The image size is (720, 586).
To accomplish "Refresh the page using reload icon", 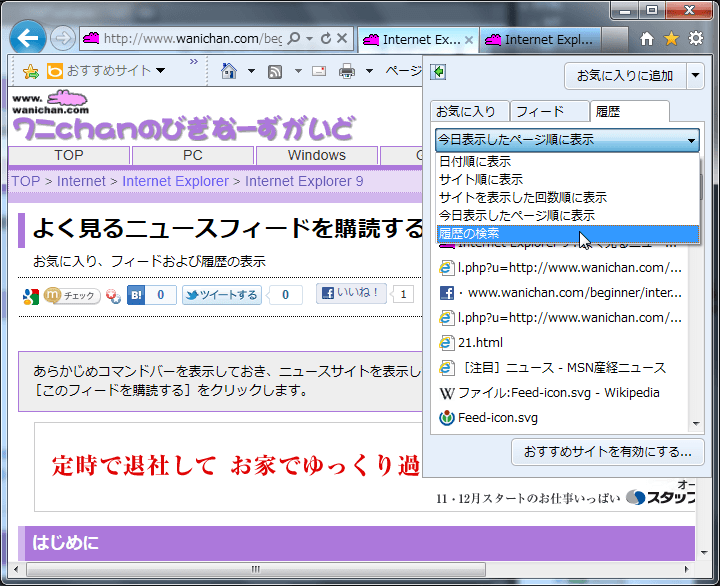I will tap(326, 38).
